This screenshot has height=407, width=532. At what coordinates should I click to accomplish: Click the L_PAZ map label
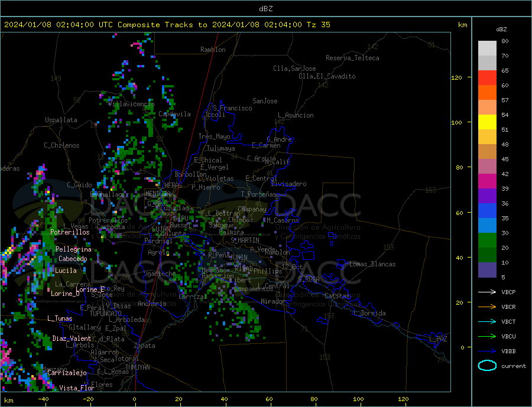[438, 339]
